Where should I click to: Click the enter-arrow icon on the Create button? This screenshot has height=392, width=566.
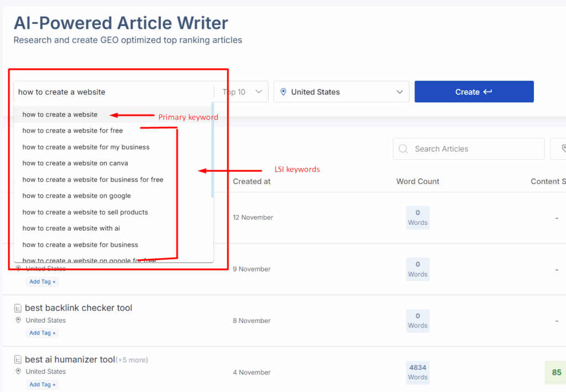(489, 92)
